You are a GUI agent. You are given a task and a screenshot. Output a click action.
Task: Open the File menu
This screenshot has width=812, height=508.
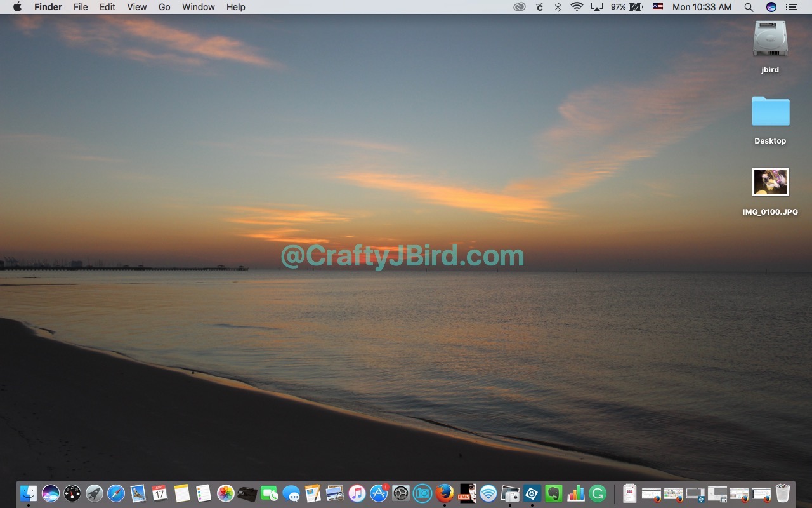tap(81, 7)
